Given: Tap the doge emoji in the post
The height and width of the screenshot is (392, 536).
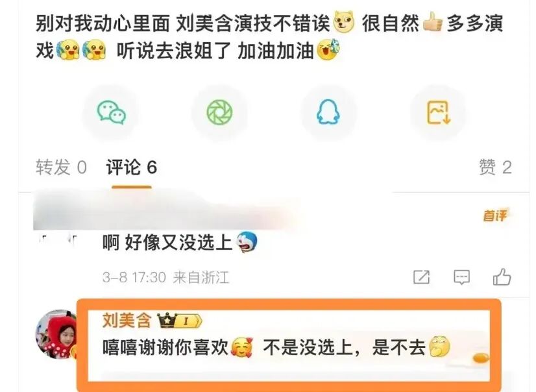Looking at the screenshot, I should point(344,22).
